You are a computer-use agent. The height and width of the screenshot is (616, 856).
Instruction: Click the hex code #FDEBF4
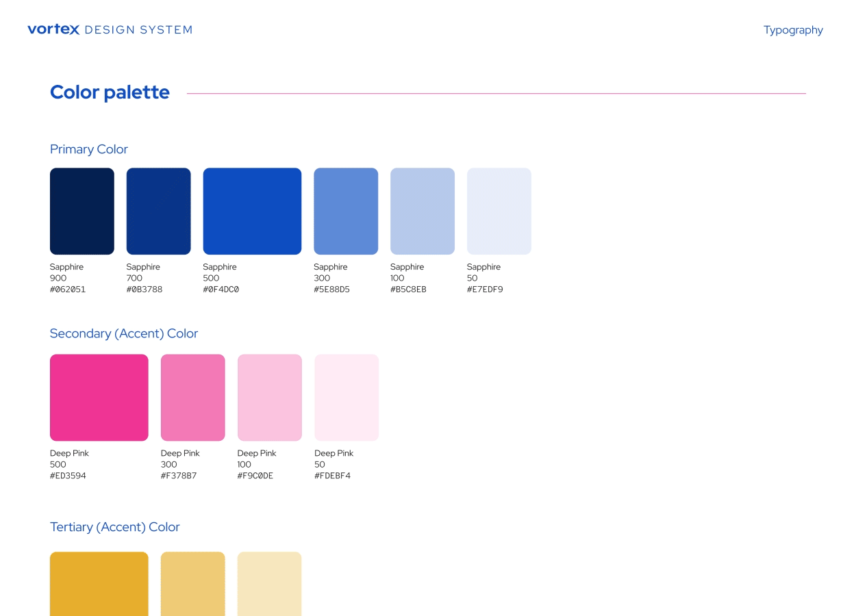pos(333,476)
